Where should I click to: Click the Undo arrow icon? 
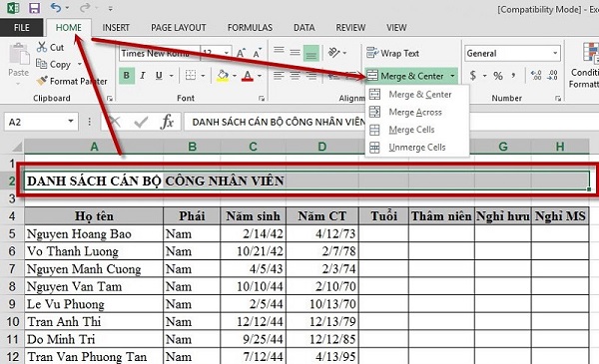(55, 8)
